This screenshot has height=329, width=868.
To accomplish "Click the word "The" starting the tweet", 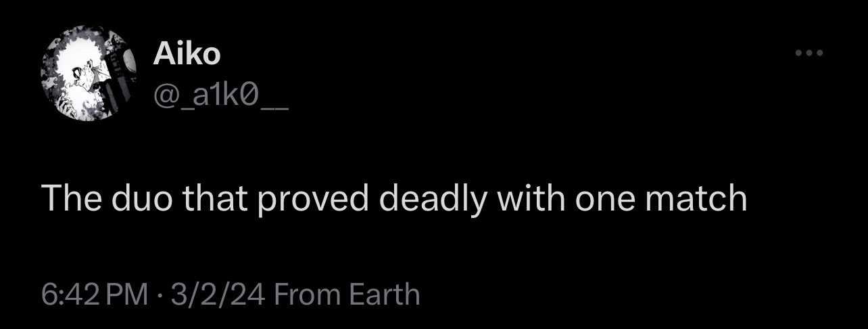I will tap(64, 200).
